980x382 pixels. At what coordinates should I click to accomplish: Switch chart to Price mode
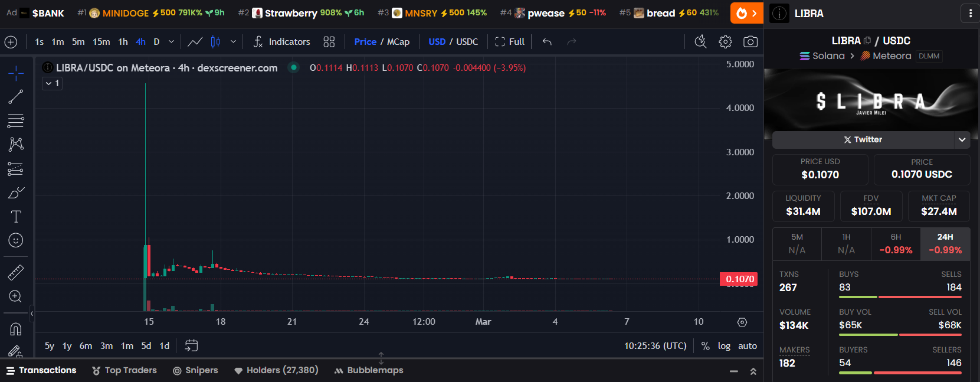pyautogui.click(x=365, y=42)
